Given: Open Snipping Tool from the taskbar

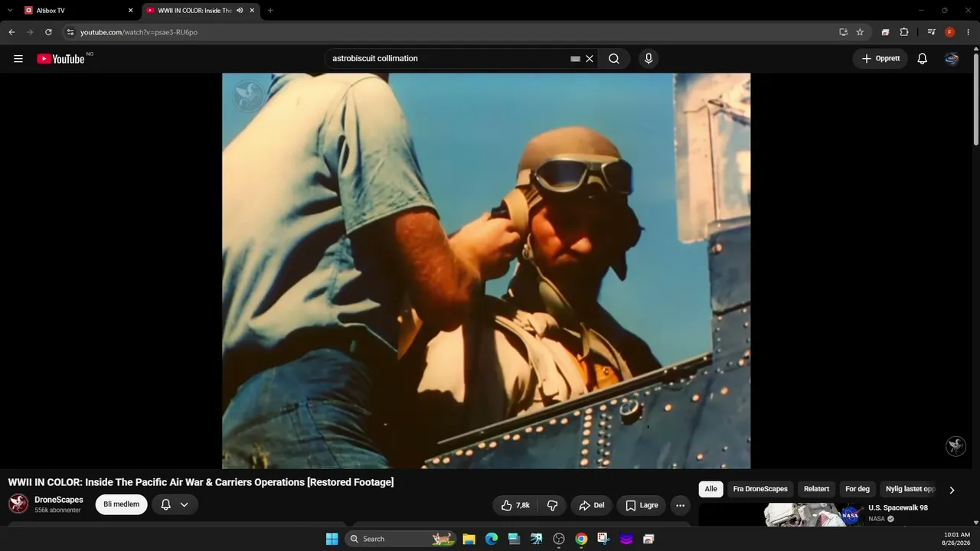Looking at the screenshot, I should pos(604,539).
